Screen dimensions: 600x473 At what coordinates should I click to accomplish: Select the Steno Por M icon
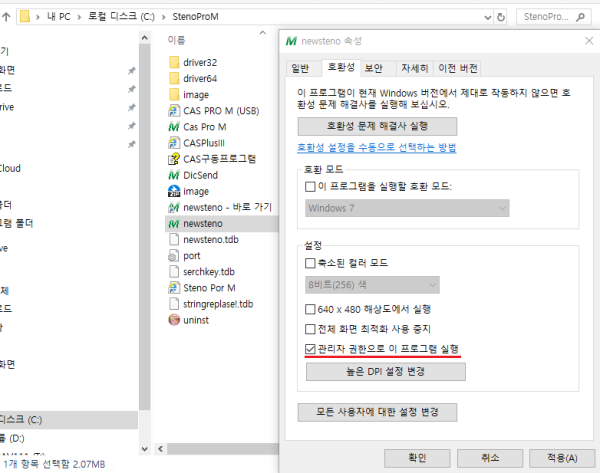pos(173,287)
